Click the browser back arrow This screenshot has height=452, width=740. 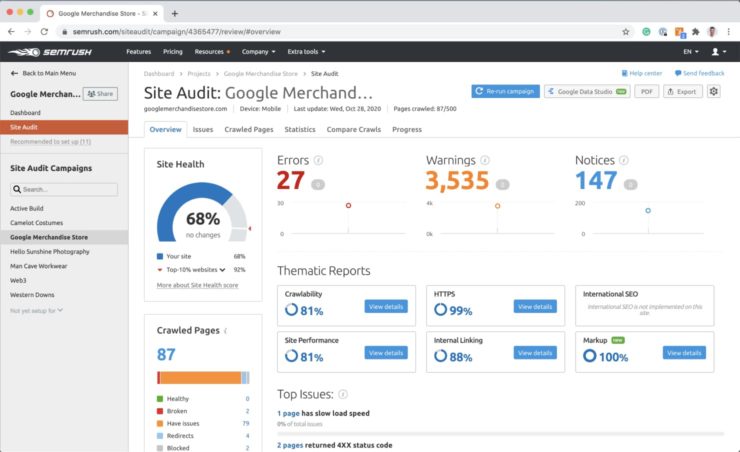click(x=11, y=32)
